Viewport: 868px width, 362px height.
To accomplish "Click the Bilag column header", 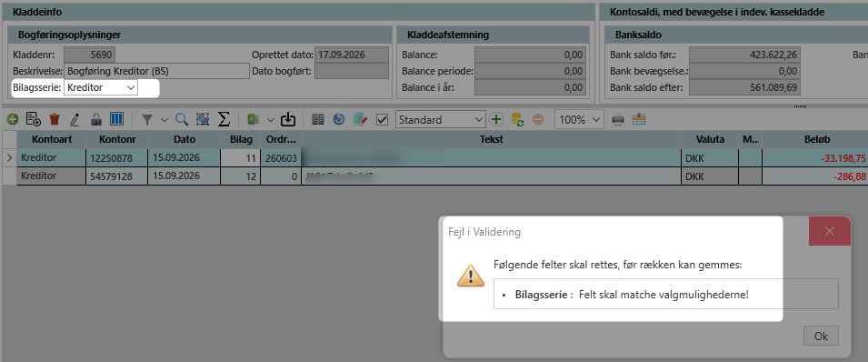I will 240,140.
